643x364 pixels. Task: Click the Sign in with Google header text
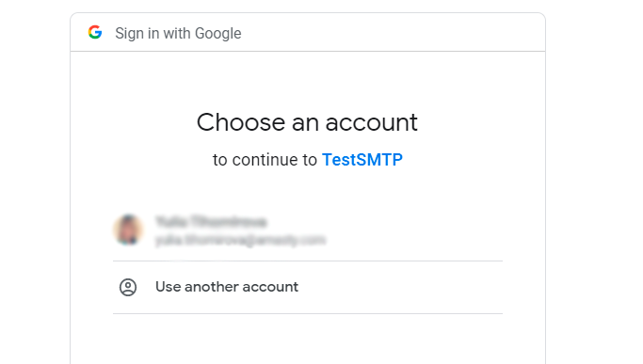(x=178, y=33)
